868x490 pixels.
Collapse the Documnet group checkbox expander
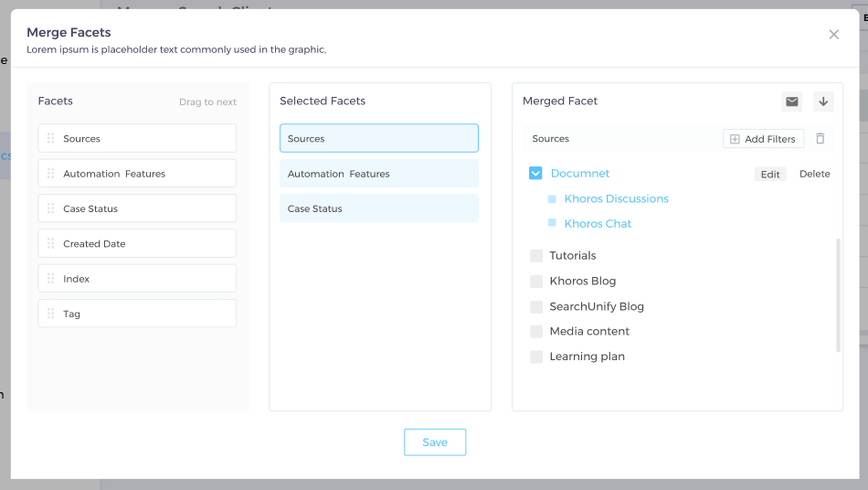click(536, 174)
